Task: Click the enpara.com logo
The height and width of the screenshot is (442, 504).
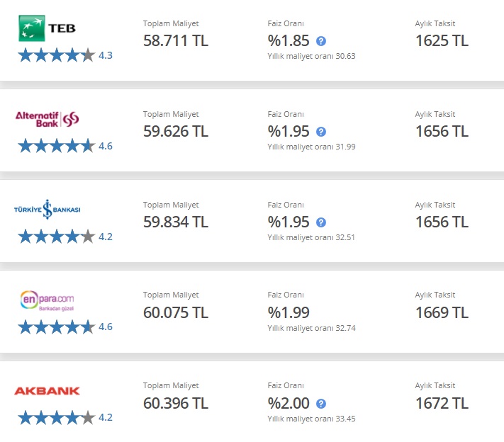Action: tap(47, 300)
